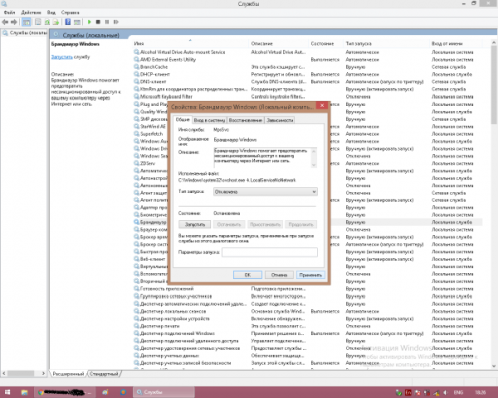Image resolution: width=498 pixels, height=398 pixels.
Task: Switch to the Зависимости tab
Action: pos(280,120)
